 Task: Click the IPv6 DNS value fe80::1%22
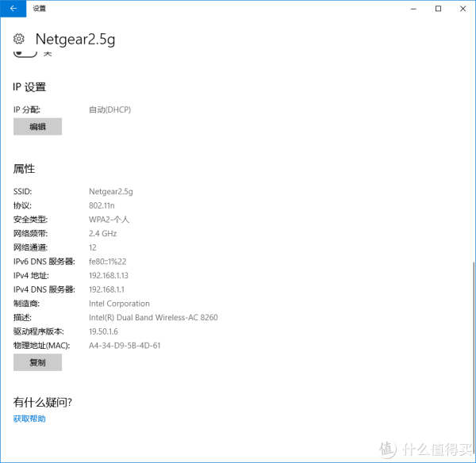107,262
